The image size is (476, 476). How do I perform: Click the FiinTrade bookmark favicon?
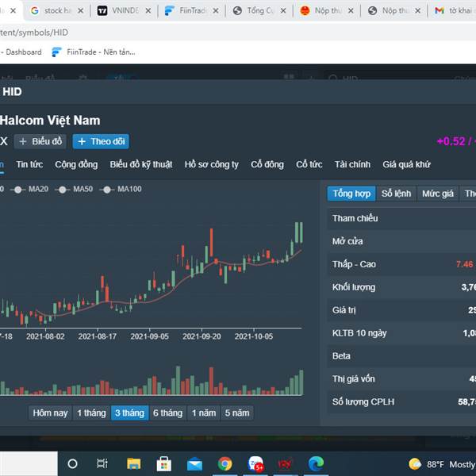(56, 52)
